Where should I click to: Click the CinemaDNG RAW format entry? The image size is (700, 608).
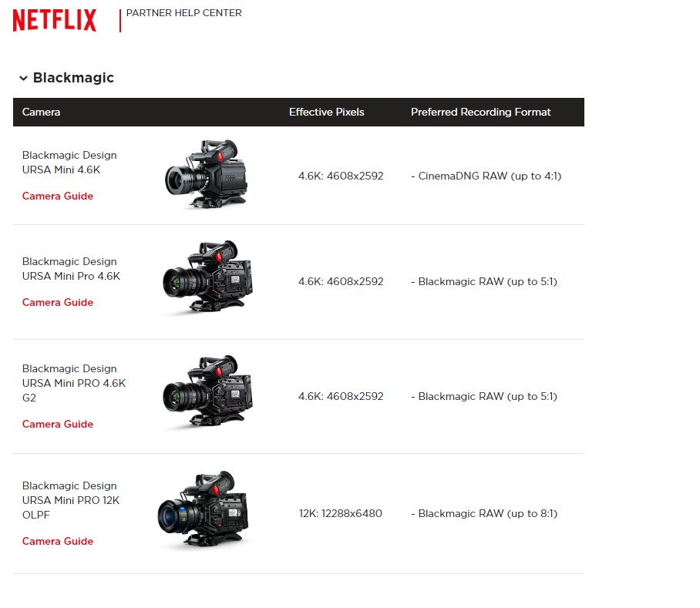pos(486,176)
